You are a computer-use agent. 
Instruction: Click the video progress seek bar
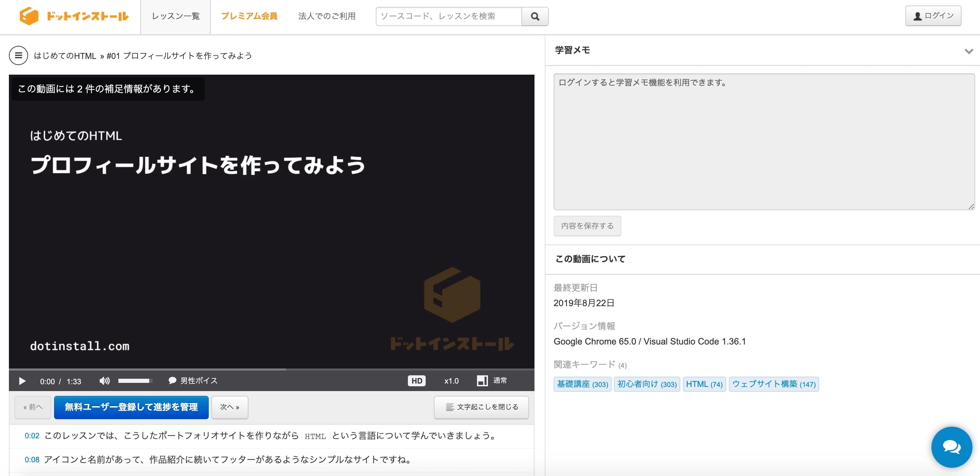(272, 369)
